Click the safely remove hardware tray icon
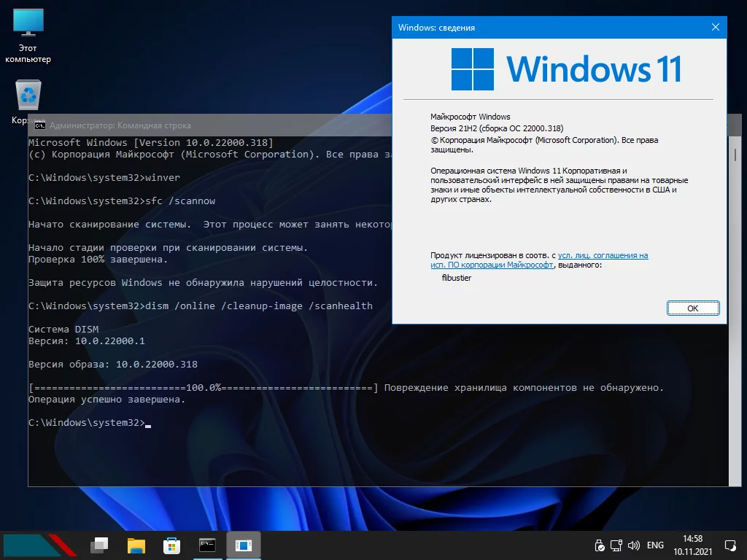 point(600,545)
